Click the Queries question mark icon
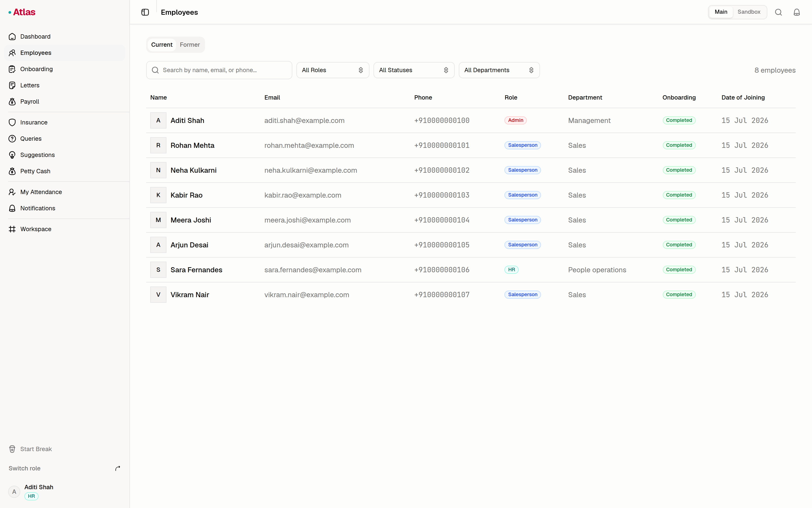The image size is (812, 508). [x=12, y=138]
